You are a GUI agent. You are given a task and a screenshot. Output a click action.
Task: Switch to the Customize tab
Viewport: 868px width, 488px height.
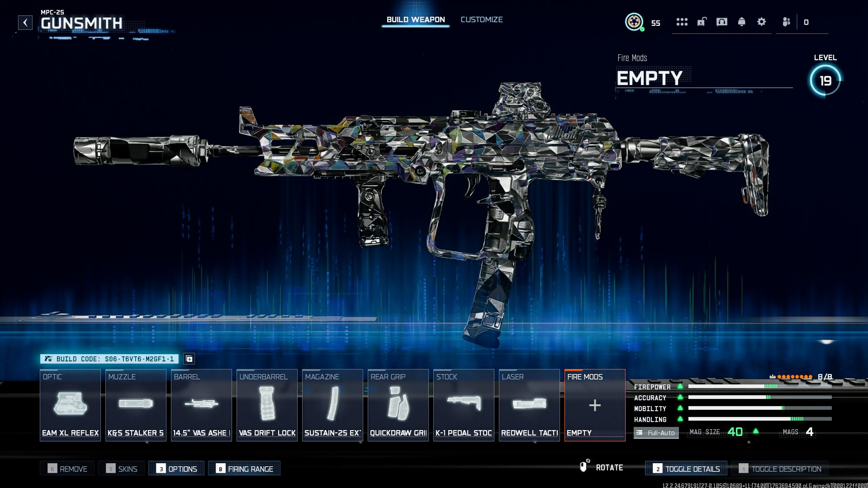coord(481,19)
